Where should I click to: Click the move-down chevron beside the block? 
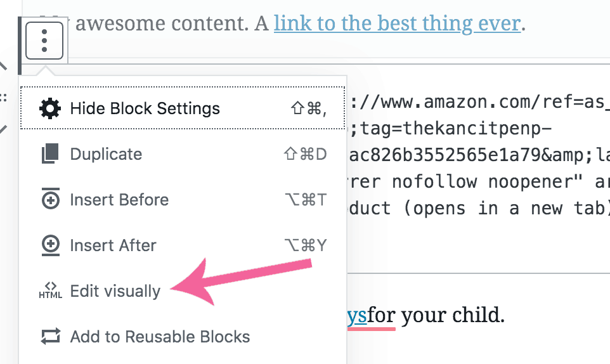[x=3, y=129]
